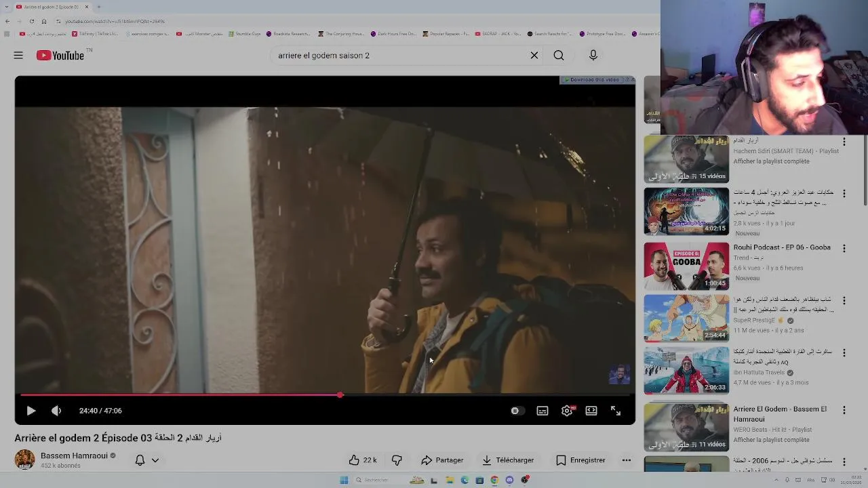Viewport: 868px width, 488px height.
Task: Click the address bar URL
Action: point(115,21)
